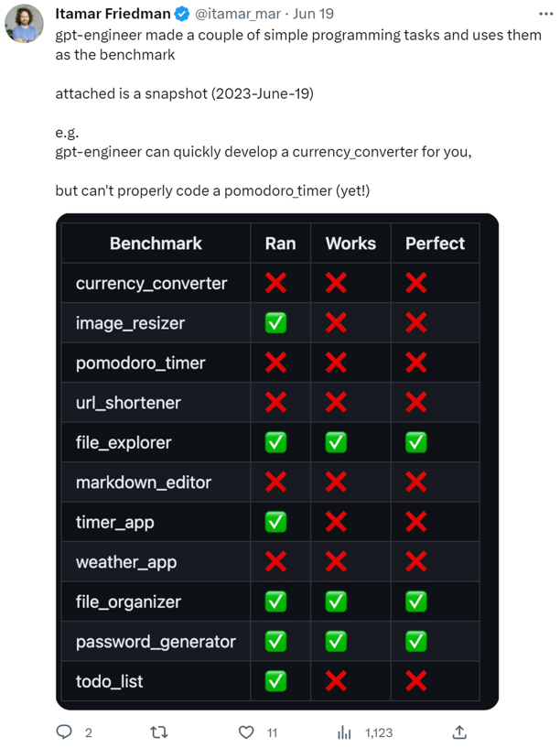Click Itamar Friedman display name
560x748 pixels.
(113, 14)
